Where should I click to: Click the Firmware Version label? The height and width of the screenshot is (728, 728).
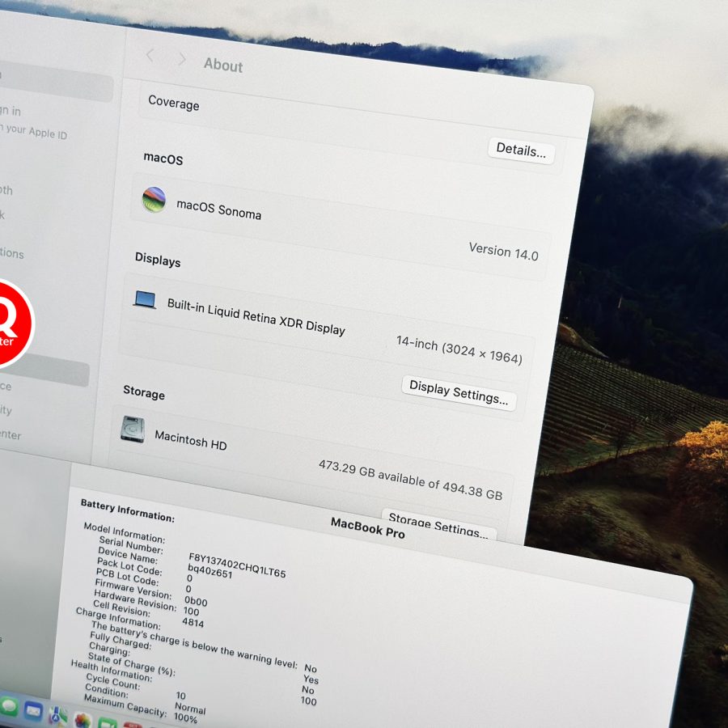pos(133,589)
